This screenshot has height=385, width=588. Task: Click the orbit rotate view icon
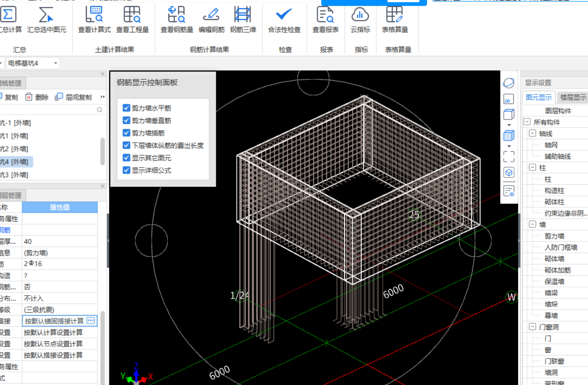tap(509, 83)
